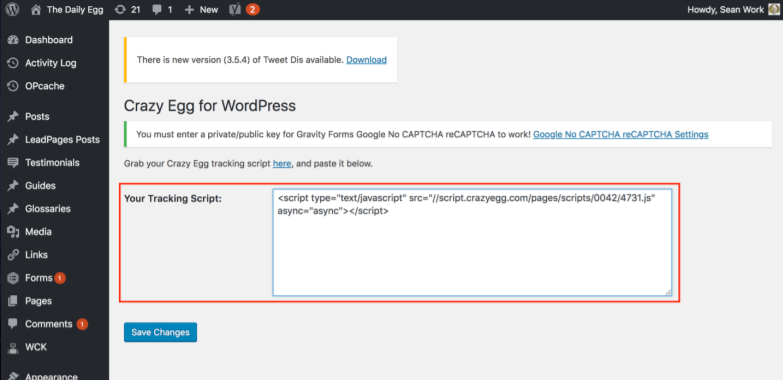Click the WordPress logo icon
Image resolution: width=783 pixels, height=380 pixels.
tap(13, 9)
